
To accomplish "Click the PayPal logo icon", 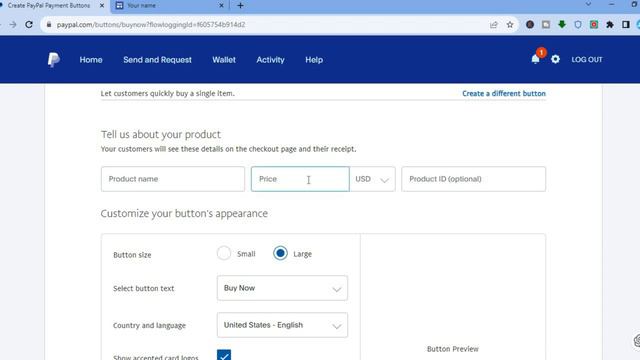I will click(53, 60).
